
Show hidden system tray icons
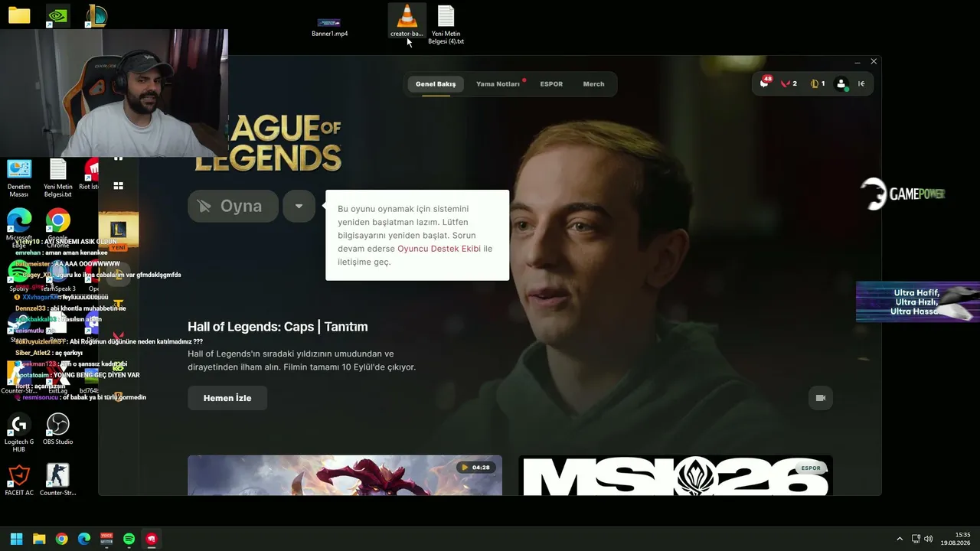(x=900, y=539)
